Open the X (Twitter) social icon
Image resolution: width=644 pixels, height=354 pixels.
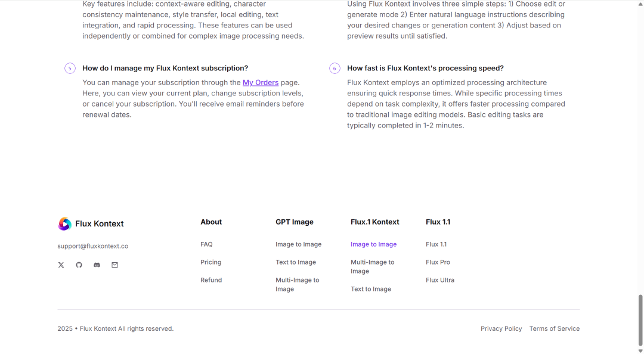61,265
